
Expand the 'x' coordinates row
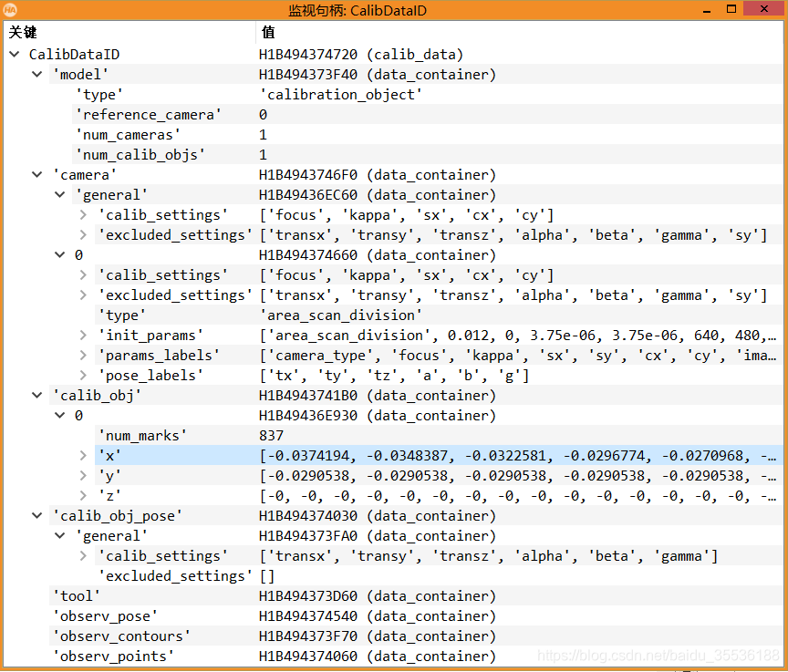(x=83, y=456)
